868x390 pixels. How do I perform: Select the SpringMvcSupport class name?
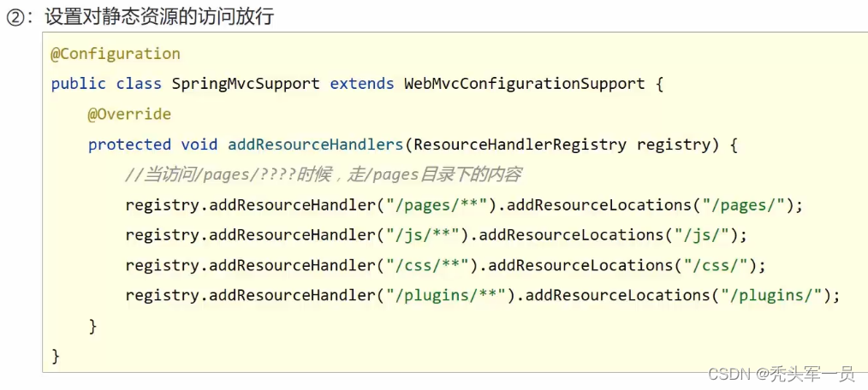pos(246,84)
